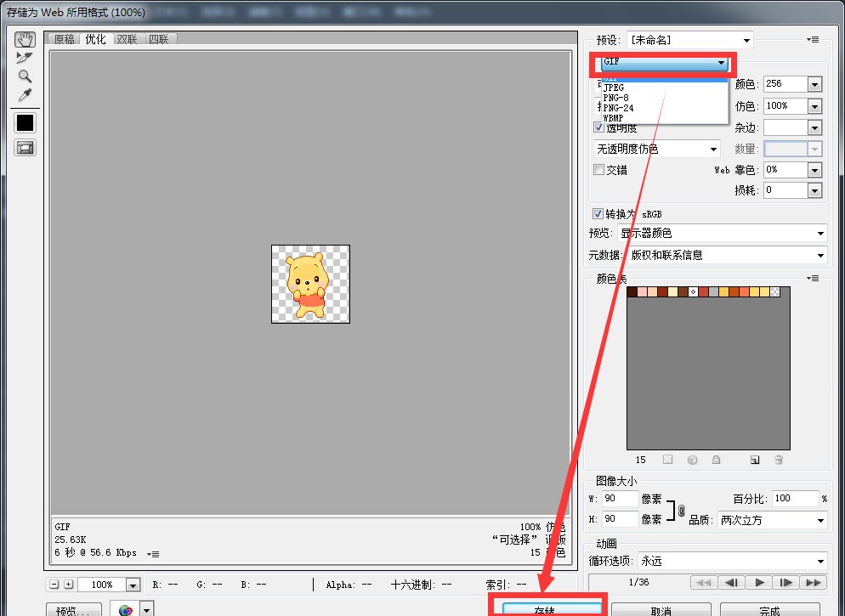Open the 品质 两次立方 dropdown
Image resolution: width=845 pixels, height=616 pixels.
pyautogui.click(x=772, y=520)
